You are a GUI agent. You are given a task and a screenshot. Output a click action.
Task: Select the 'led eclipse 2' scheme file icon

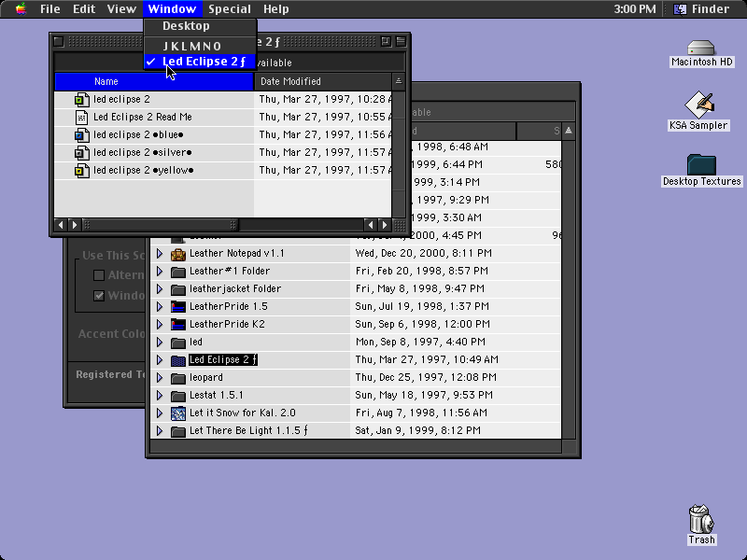(x=82, y=100)
